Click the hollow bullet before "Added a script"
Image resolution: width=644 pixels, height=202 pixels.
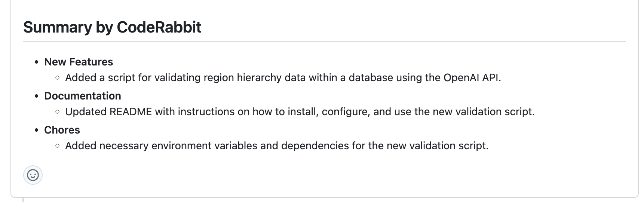click(57, 78)
